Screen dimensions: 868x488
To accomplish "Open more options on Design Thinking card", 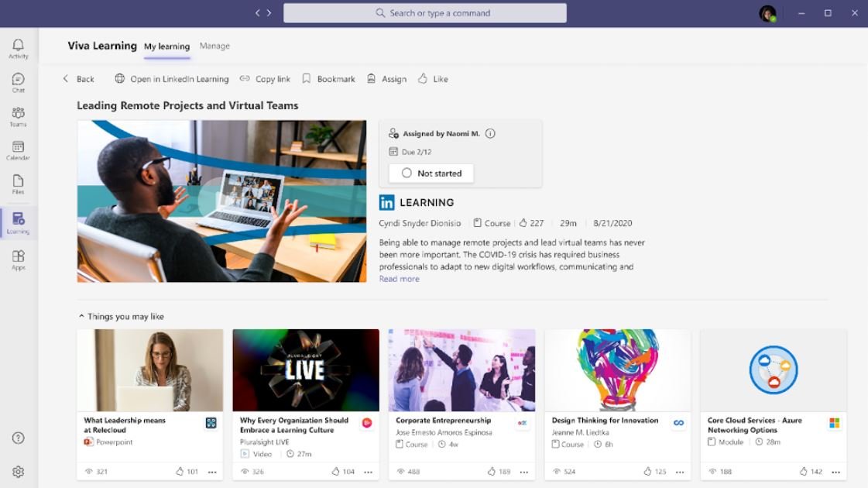I will pyautogui.click(x=680, y=472).
